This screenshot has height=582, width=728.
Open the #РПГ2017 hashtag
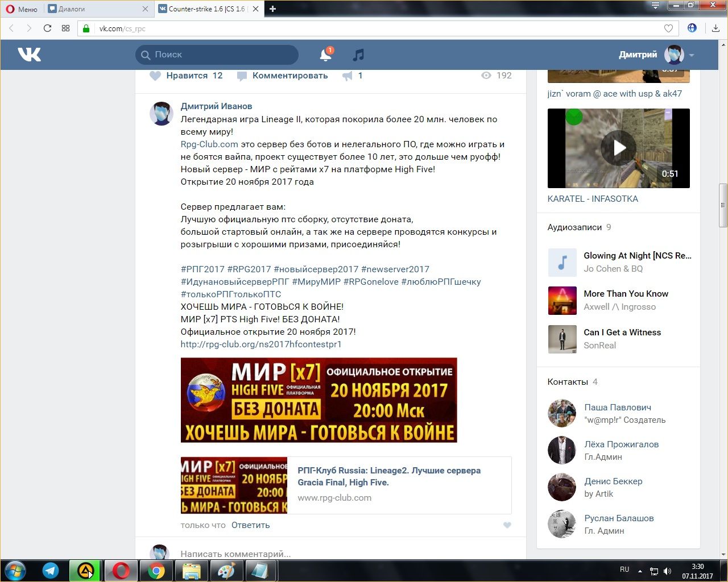tap(202, 269)
